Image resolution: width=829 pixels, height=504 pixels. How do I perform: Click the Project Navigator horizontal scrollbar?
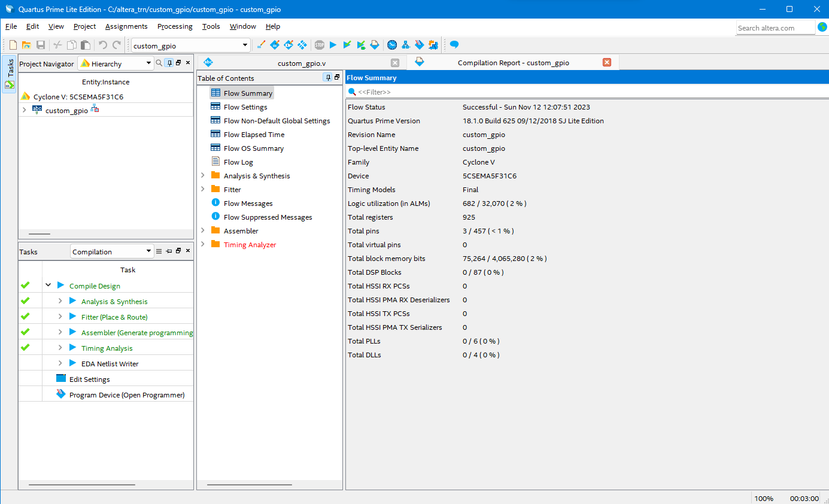click(x=40, y=234)
